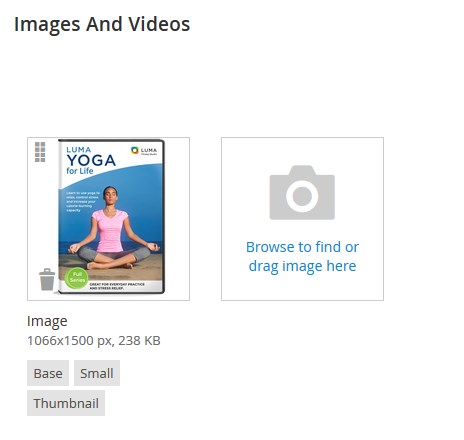Click the green Full Series badge
This screenshot has width=464, height=440.
tap(77, 277)
